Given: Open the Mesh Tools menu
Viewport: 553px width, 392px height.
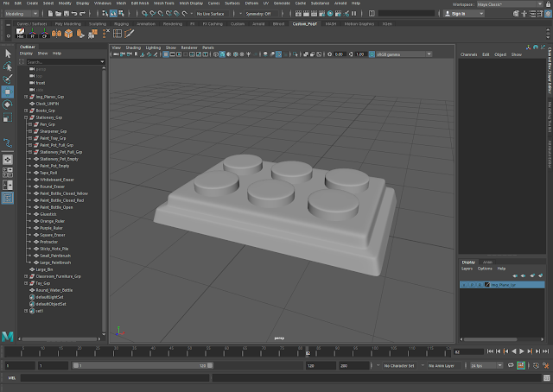Looking at the screenshot, I should [x=164, y=3].
